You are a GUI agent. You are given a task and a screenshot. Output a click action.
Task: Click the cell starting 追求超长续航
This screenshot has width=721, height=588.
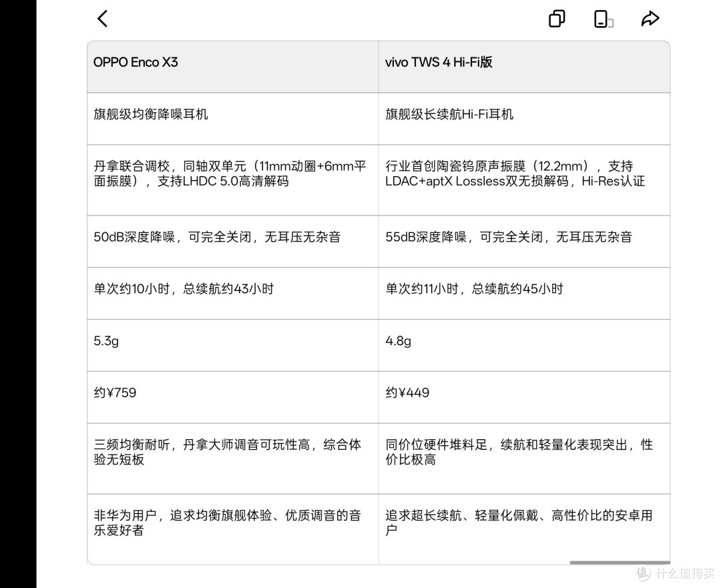click(x=524, y=529)
